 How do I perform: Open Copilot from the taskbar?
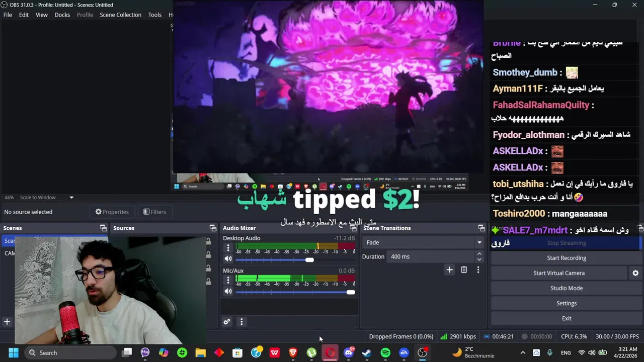164,352
